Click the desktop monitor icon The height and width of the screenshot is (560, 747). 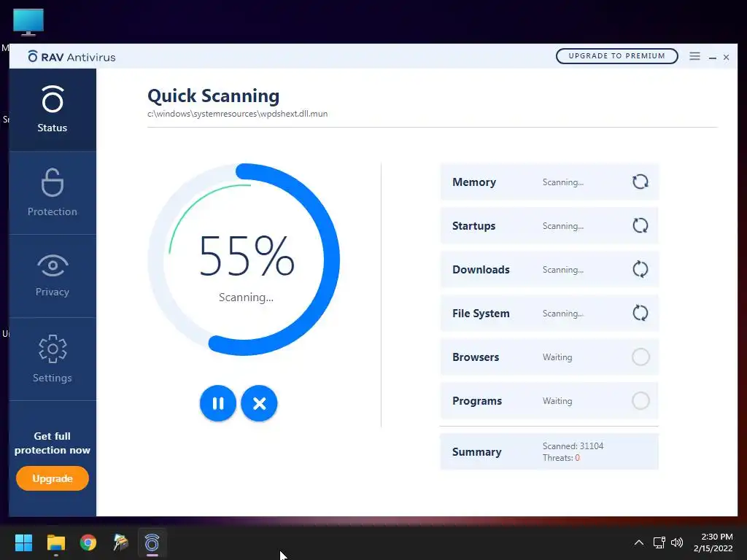coord(28,23)
